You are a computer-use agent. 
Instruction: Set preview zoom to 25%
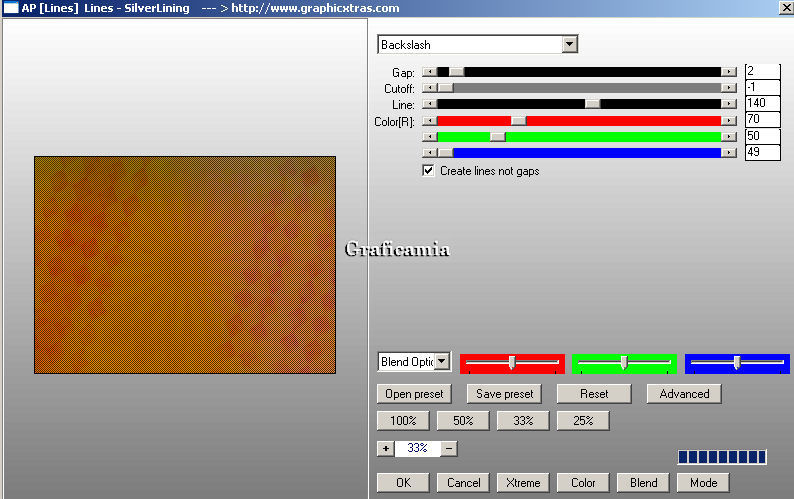[x=583, y=420]
